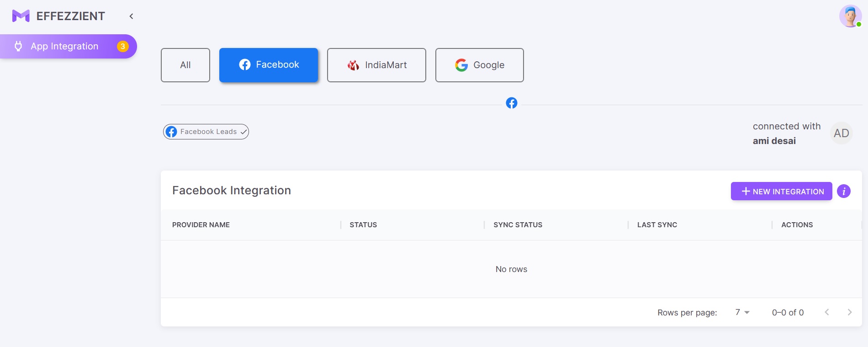Image resolution: width=868 pixels, height=347 pixels.
Task: Open the user avatar in the top-right corner
Action: click(x=850, y=16)
